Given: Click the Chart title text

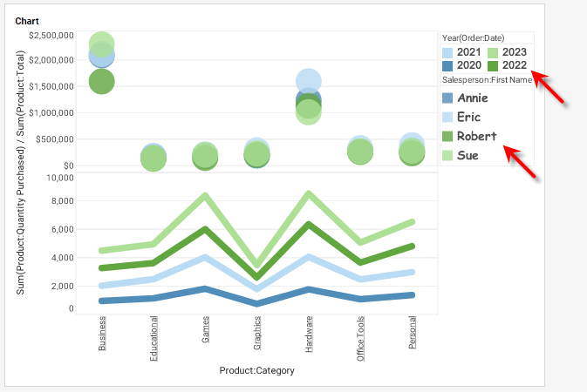Looking at the screenshot, I should coord(26,20).
